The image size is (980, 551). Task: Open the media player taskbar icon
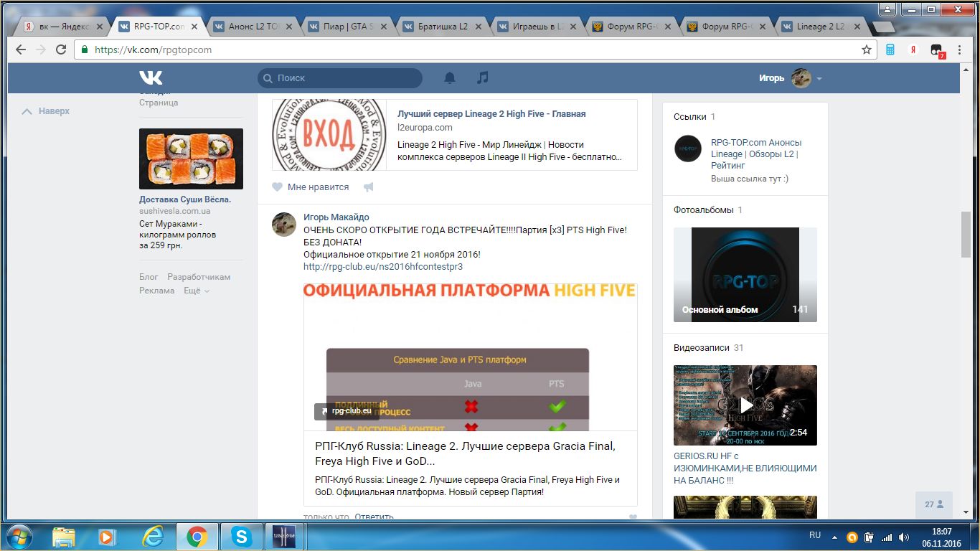point(108,536)
